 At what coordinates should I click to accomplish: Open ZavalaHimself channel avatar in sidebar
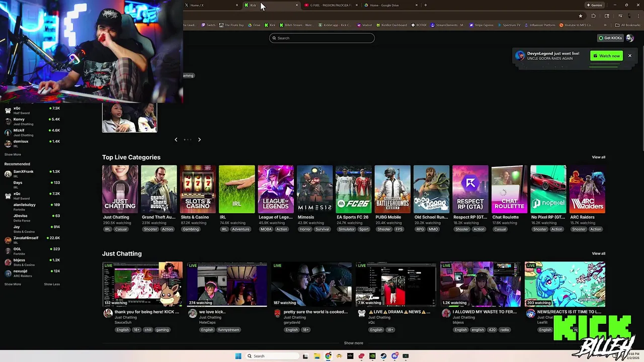click(8, 240)
